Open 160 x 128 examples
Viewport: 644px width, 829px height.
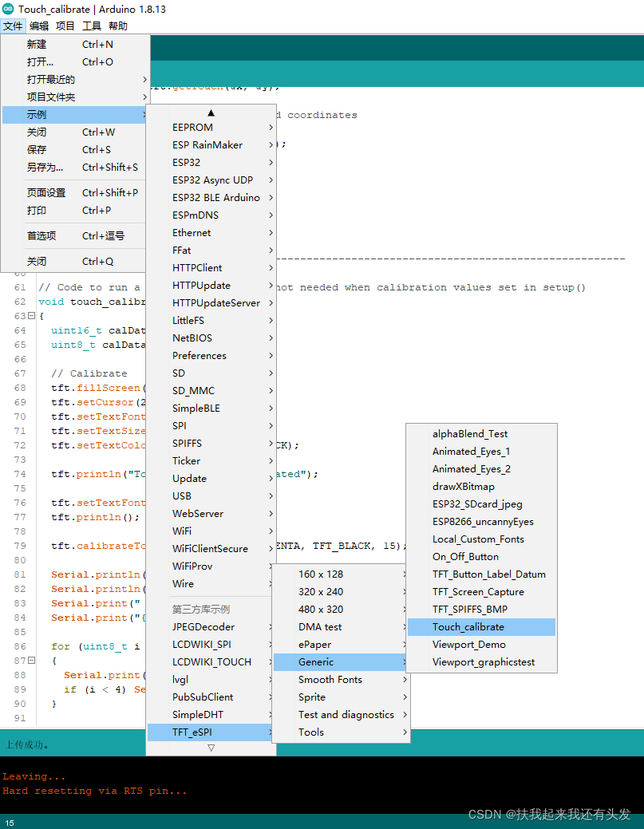(341, 574)
